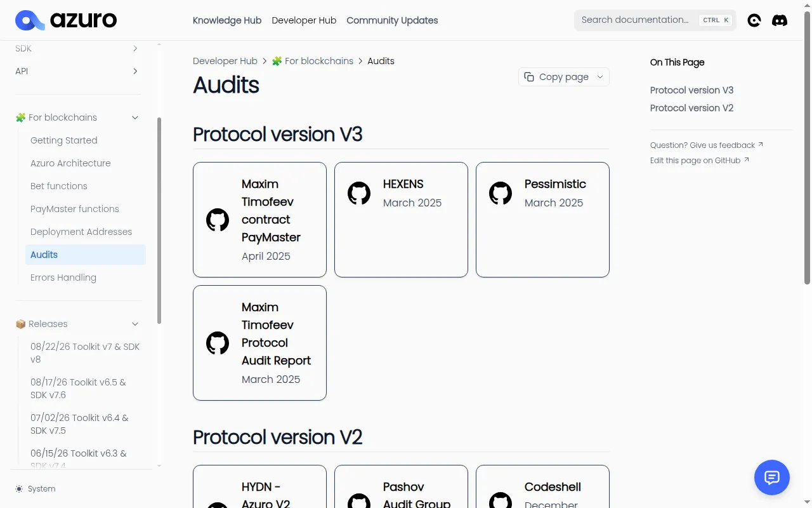Select Azuro Architecture in sidebar
The width and height of the screenshot is (812, 508).
tap(86, 163)
